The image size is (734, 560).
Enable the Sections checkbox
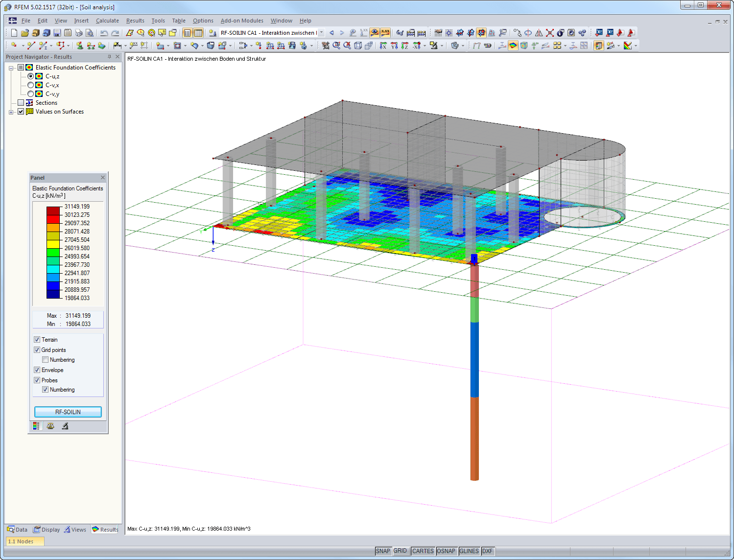(x=21, y=103)
